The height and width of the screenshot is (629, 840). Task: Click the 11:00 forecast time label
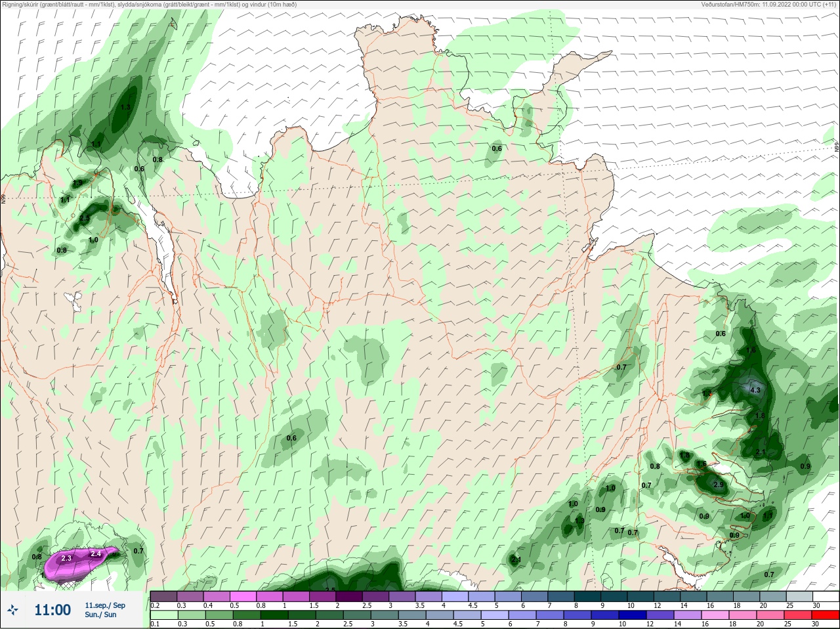click(52, 610)
